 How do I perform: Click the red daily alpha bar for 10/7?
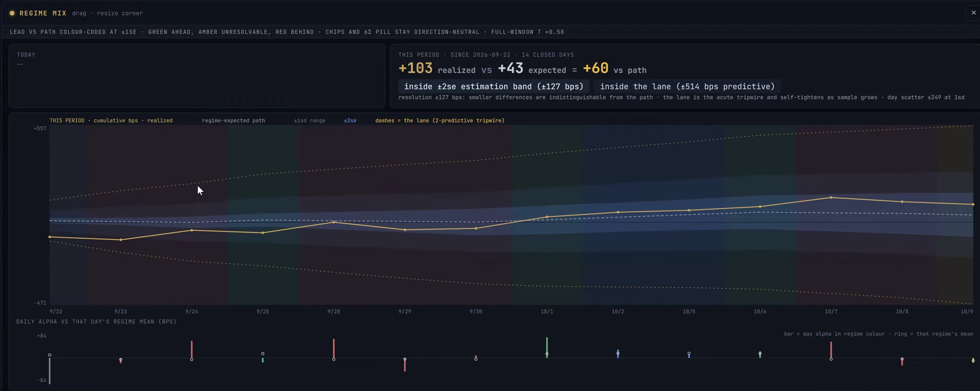(831, 350)
